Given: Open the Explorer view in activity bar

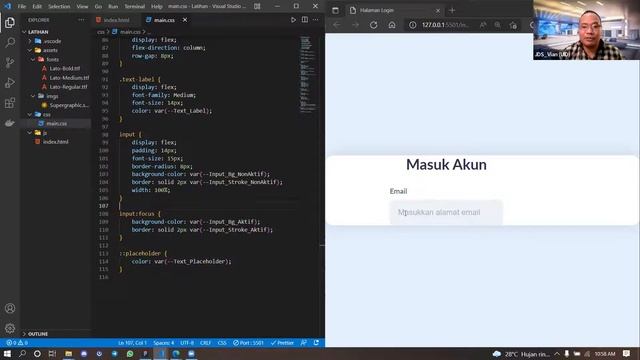Looking at the screenshot, I should (x=10, y=22).
